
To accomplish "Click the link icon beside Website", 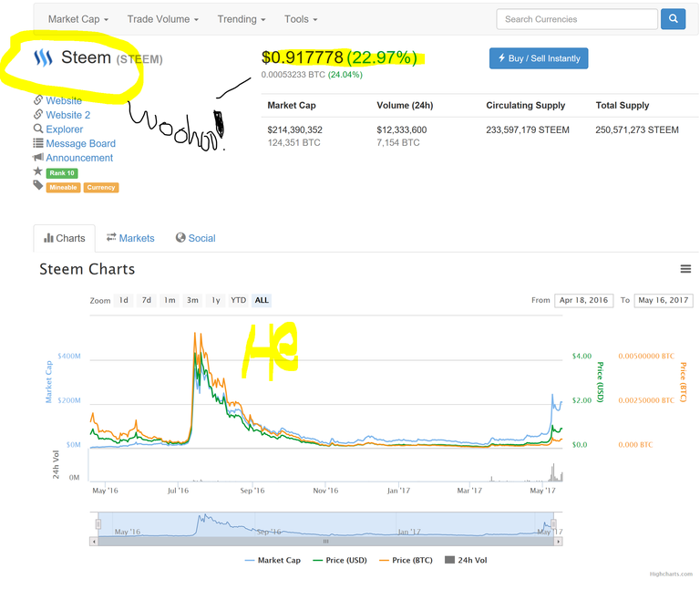I will [x=38, y=100].
